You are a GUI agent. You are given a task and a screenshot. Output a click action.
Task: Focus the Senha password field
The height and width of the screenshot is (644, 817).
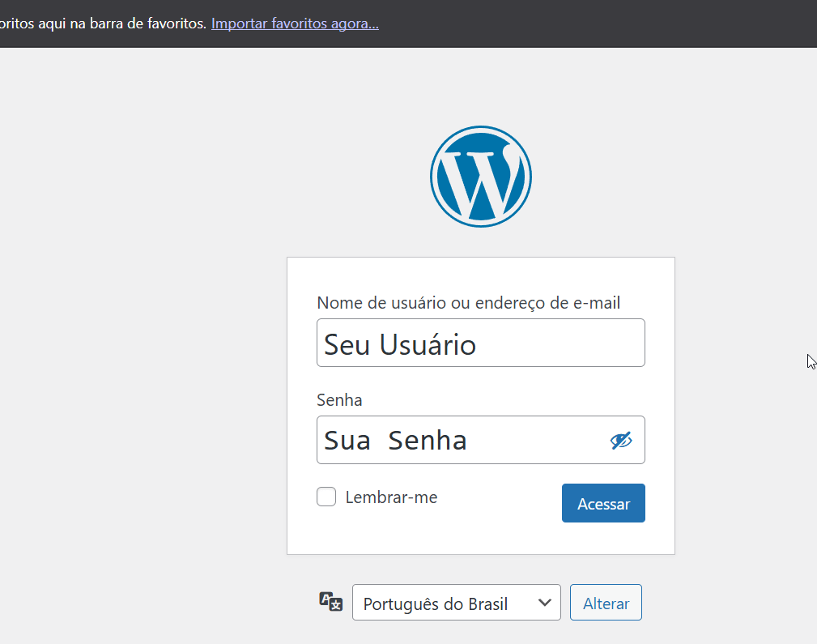point(480,440)
